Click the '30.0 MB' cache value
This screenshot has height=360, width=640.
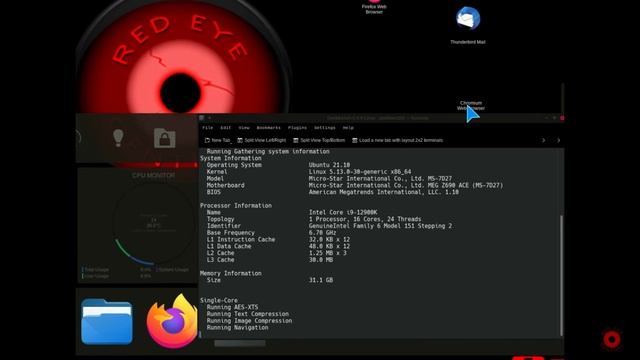[x=321, y=260]
